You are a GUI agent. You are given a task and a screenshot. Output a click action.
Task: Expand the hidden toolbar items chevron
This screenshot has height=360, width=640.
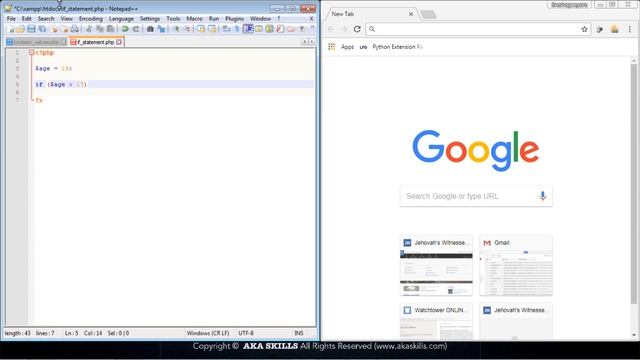tap(312, 27)
